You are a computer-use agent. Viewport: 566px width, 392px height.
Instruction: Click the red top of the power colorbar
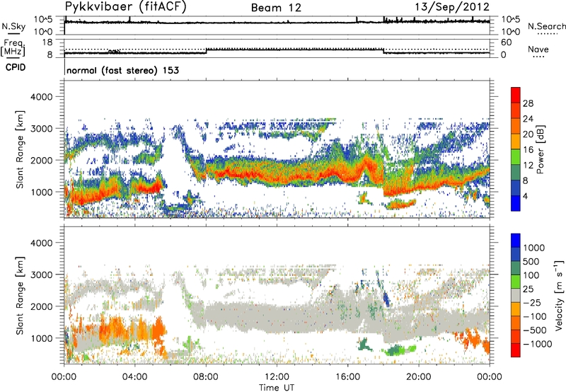pyautogui.click(x=516, y=95)
